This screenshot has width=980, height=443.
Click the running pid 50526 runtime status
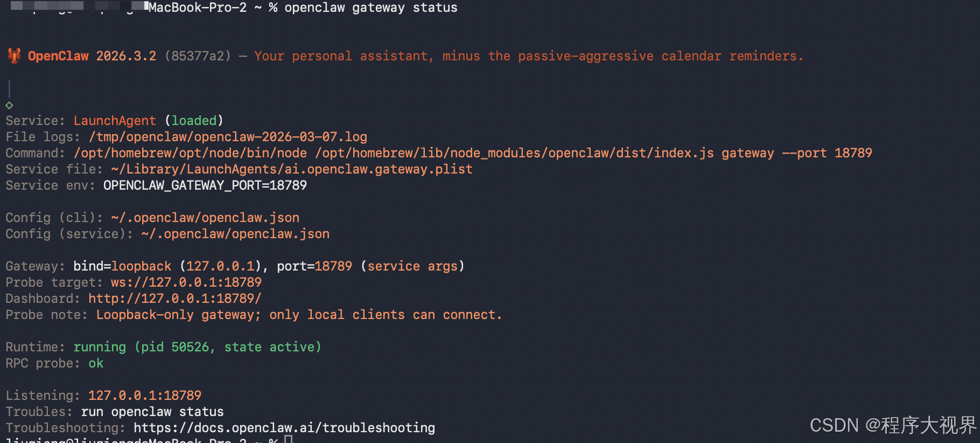[x=197, y=347]
